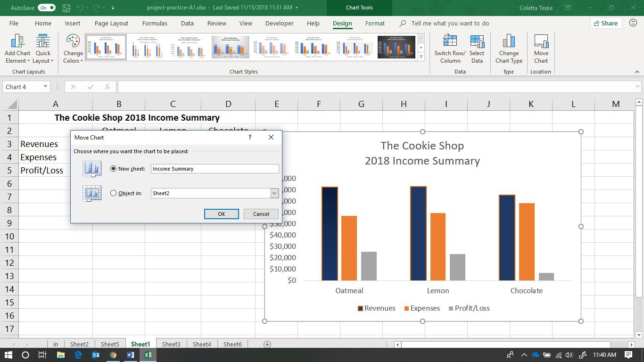The height and width of the screenshot is (362, 644).
Task: Open Task View in taskbar
Action: (x=42, y=355)
